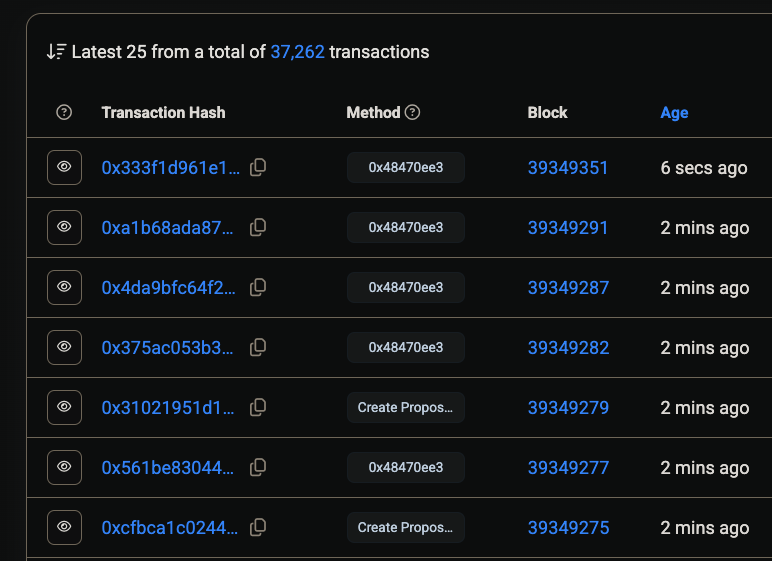Click the '6 secs ago' age cell

(704, 168)
